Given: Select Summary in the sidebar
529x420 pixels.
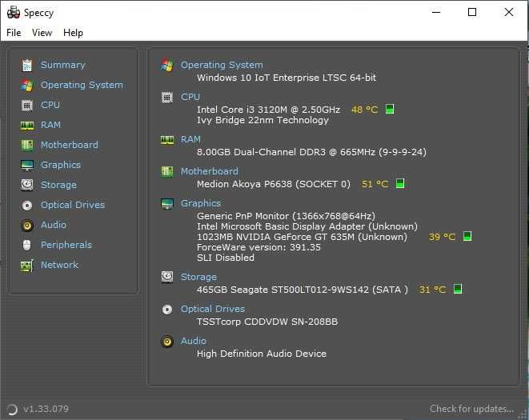Looking at the screenshot, I should (63, 65).
